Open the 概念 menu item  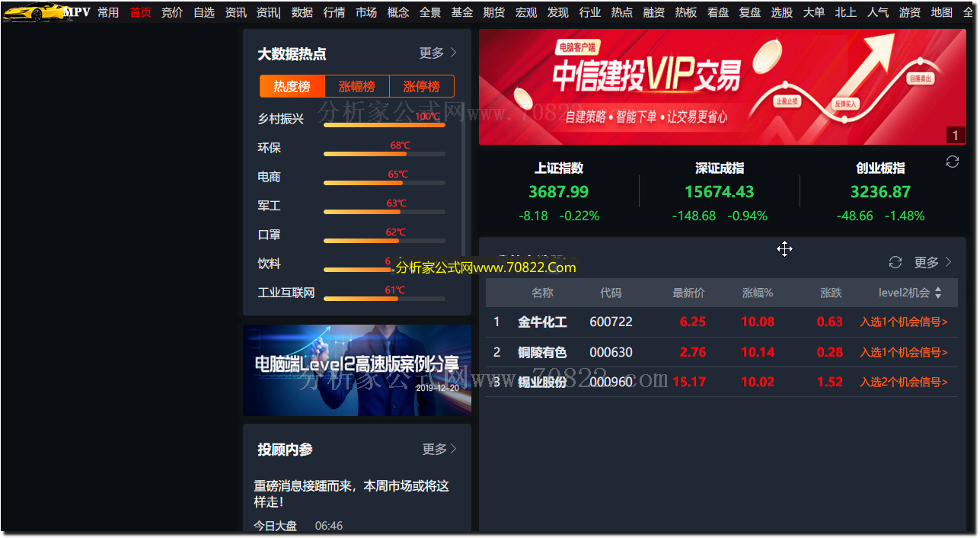point(398,12)
